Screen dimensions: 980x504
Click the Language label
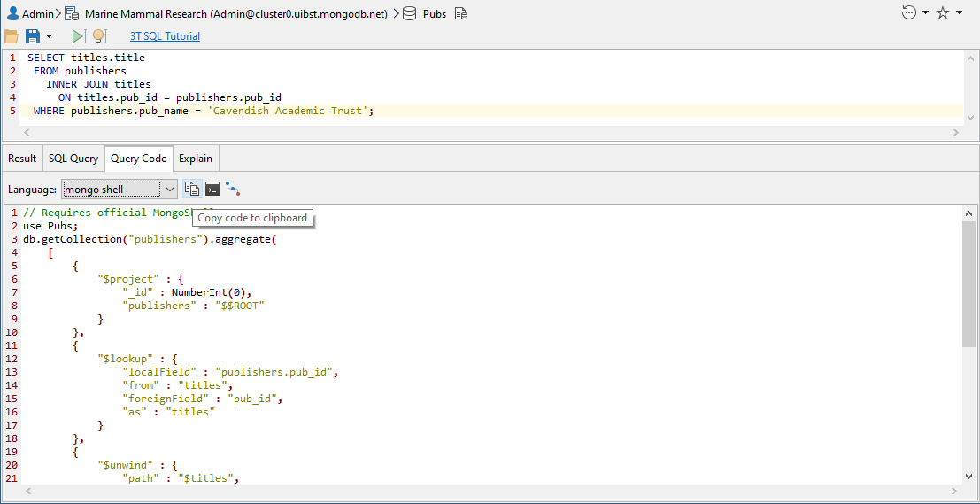click(x=32, y=190)
